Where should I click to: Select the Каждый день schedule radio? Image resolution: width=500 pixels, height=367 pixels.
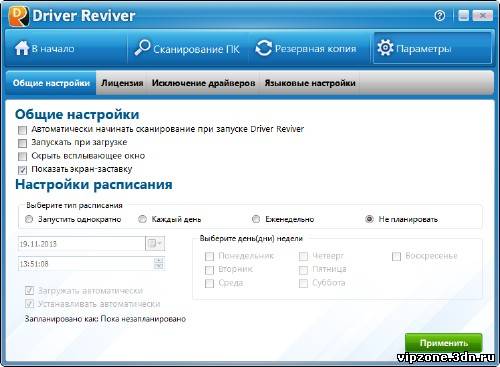(142, 219)
